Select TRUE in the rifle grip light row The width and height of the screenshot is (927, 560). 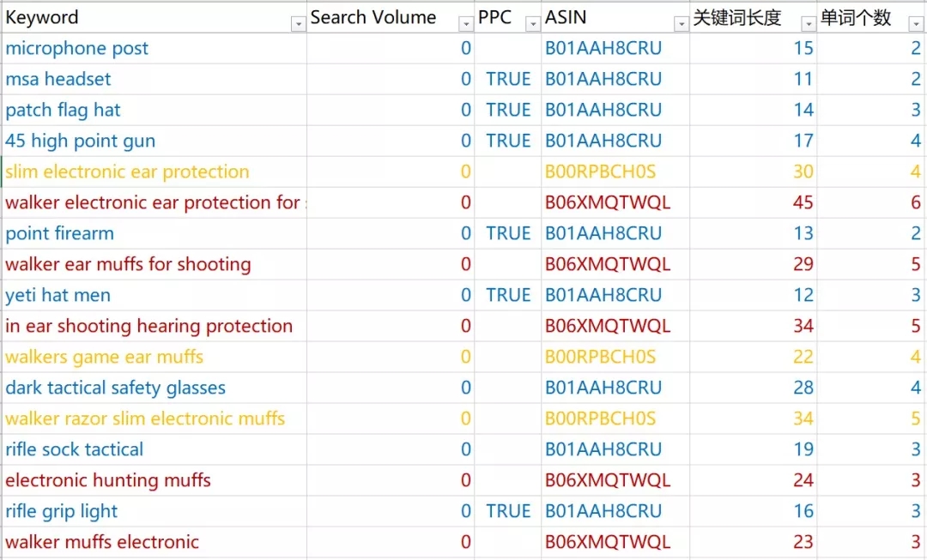[x=508, y=511]
